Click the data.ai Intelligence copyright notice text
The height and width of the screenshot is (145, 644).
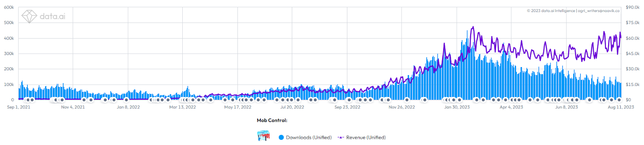(573, 11)
